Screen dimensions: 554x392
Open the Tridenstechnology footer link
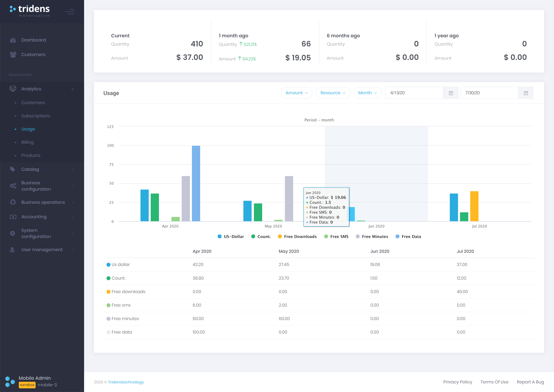[x=126, y=382]
